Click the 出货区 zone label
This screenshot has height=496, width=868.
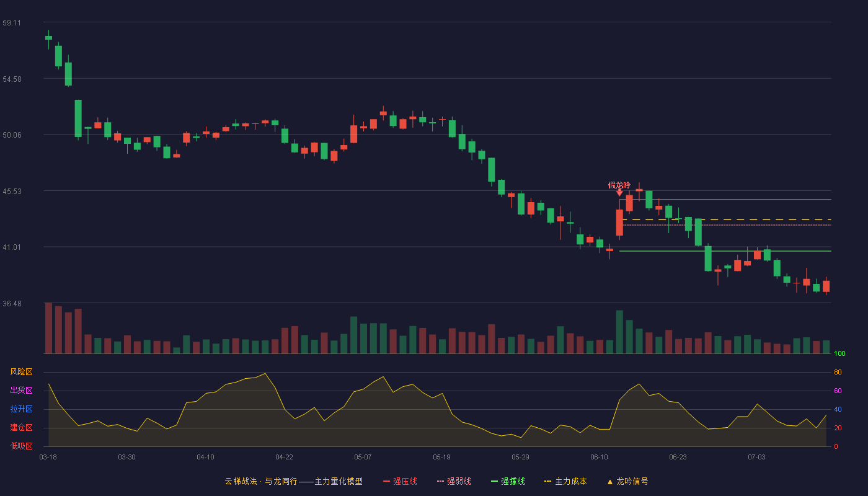coord(21,391)
